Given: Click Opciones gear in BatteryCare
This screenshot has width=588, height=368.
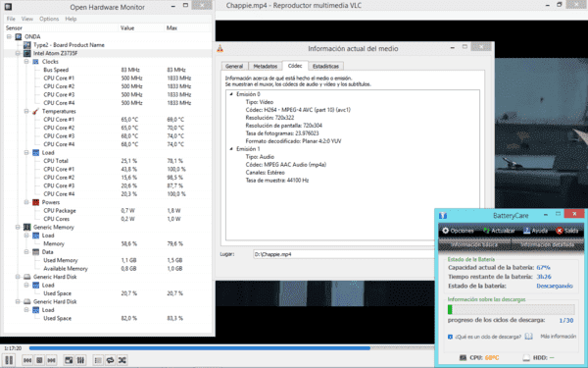Looking at the screenshot, I should tap(458, 231).
